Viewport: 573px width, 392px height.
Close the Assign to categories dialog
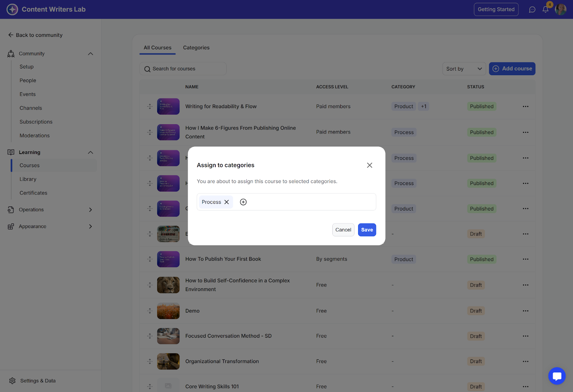pyautogui.click(x=370, y=165)
